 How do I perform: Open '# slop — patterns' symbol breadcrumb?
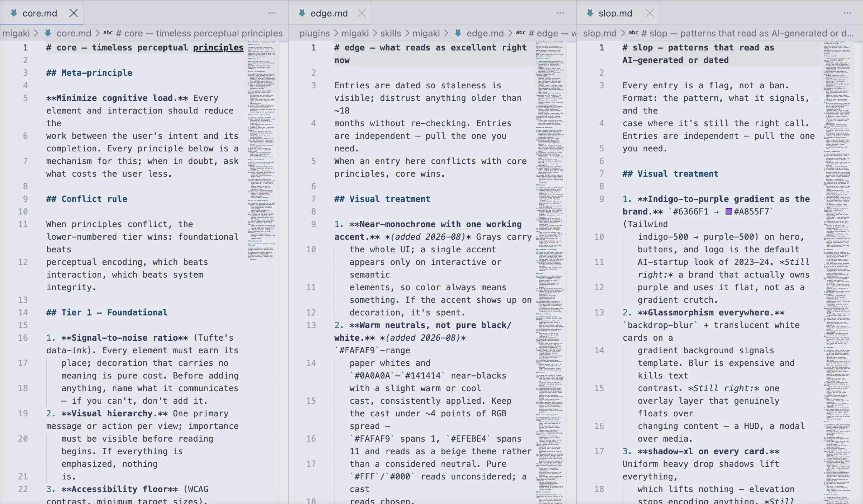click(x=747, y=33)
